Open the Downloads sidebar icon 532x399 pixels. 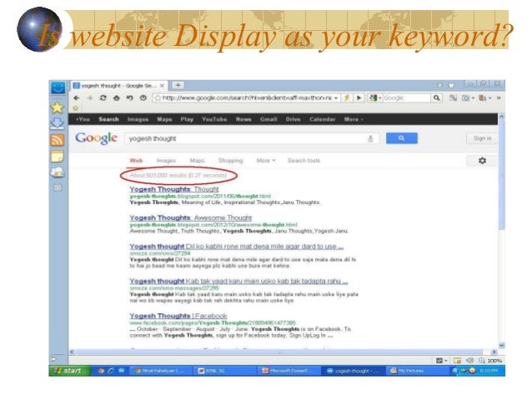(58, 124)
